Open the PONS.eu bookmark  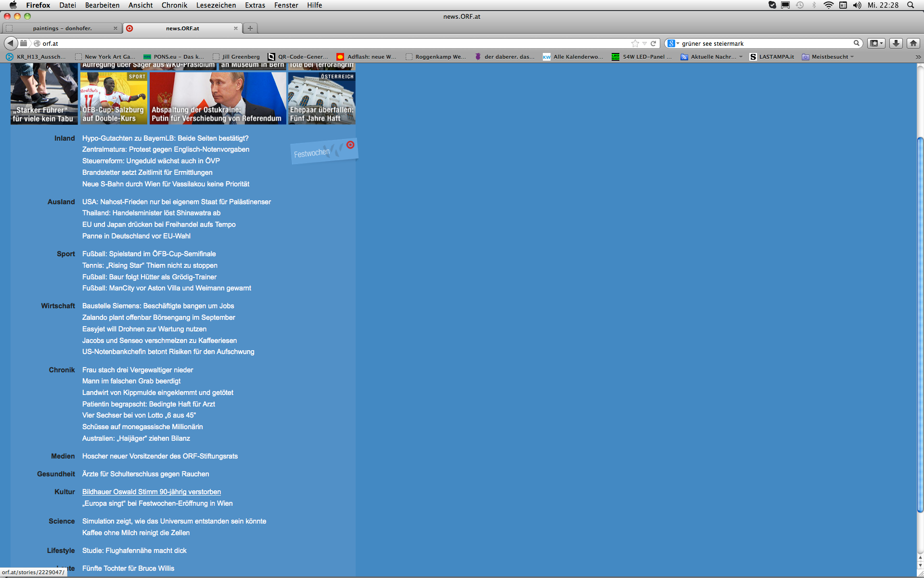coord(174,57)
